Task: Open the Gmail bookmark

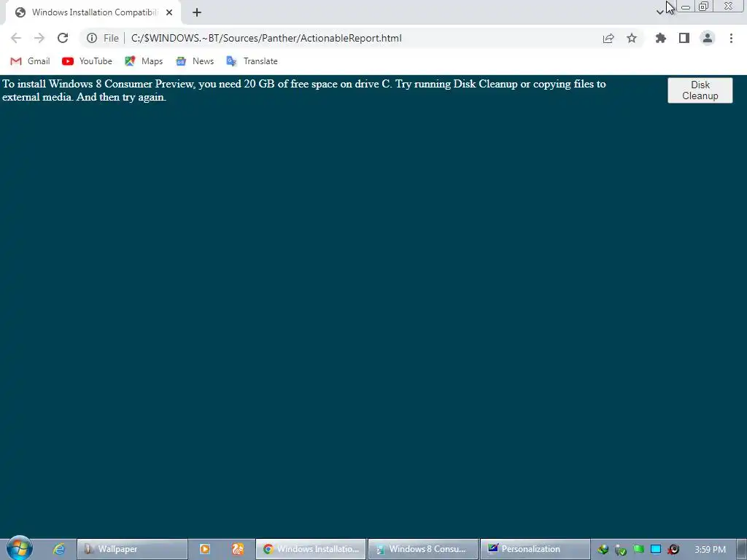Action: tap(30, 61)
